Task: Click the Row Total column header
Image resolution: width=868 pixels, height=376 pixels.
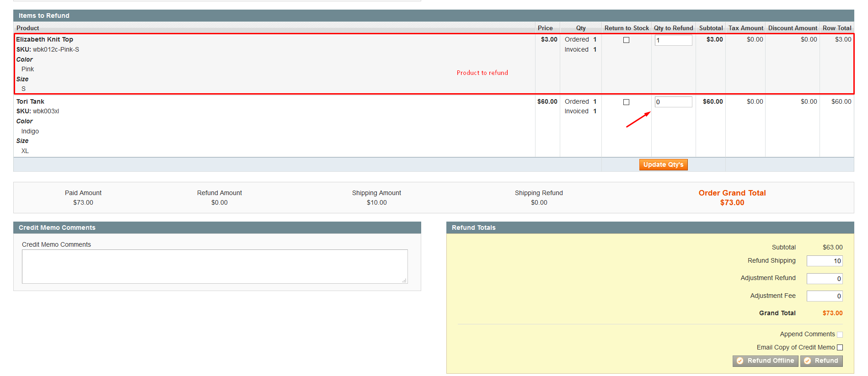Action: 836,28
